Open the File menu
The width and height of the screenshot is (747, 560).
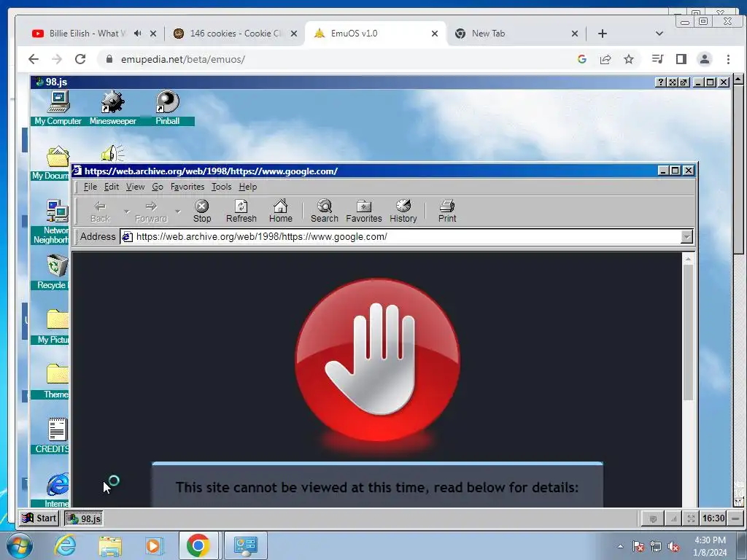click(x=90, y=187)
